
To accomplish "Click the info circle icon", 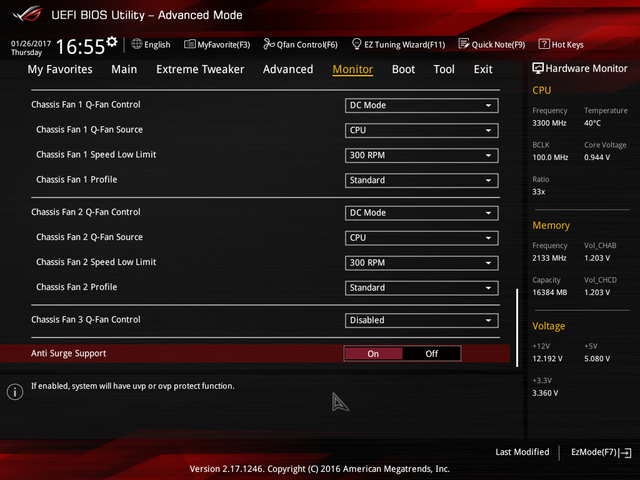I will [15, 392].
